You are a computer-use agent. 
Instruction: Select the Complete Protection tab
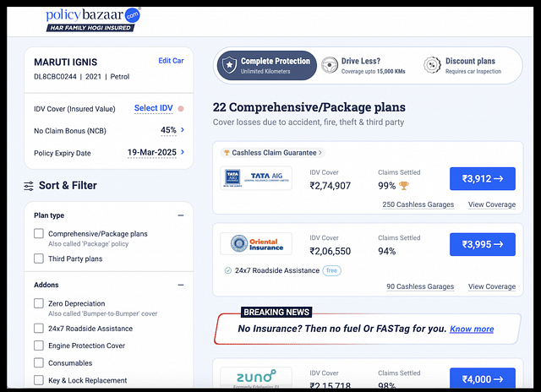267,66
